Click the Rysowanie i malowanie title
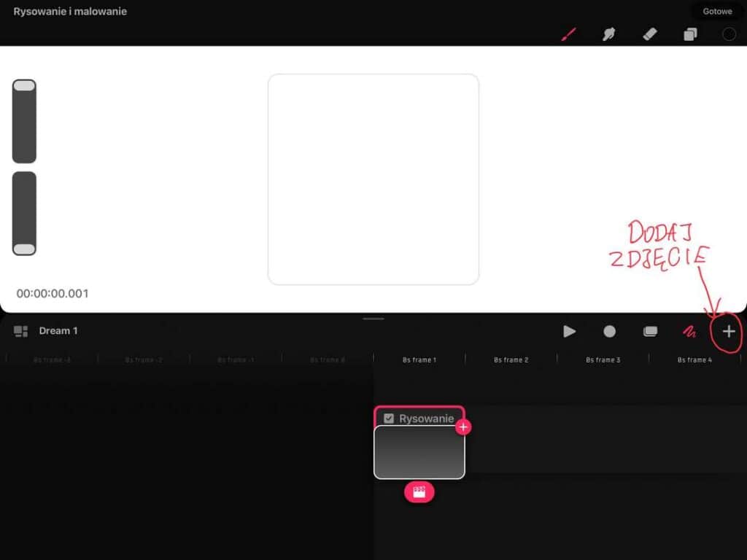The image size is (747, 560). coord(70,12)
